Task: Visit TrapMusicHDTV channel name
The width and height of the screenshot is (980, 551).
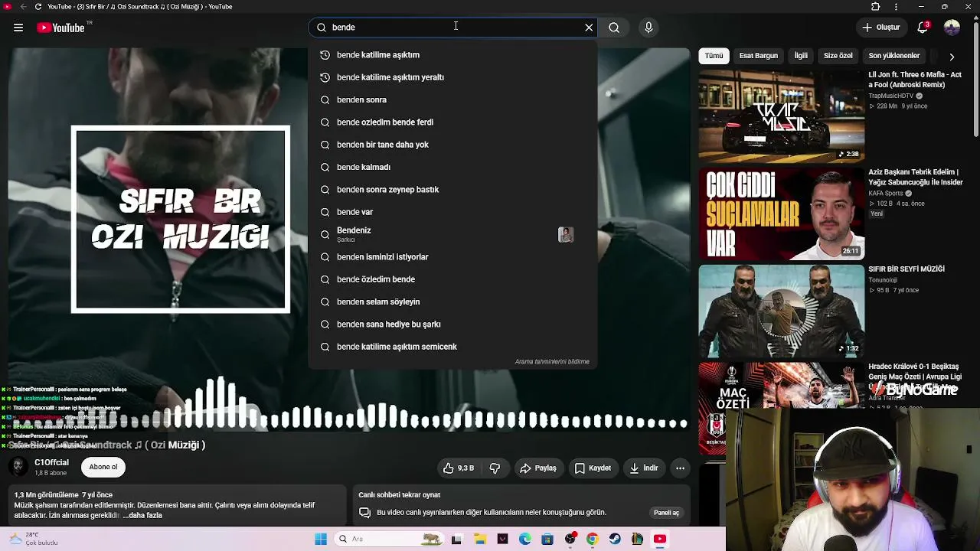Action: click(891, 96)
